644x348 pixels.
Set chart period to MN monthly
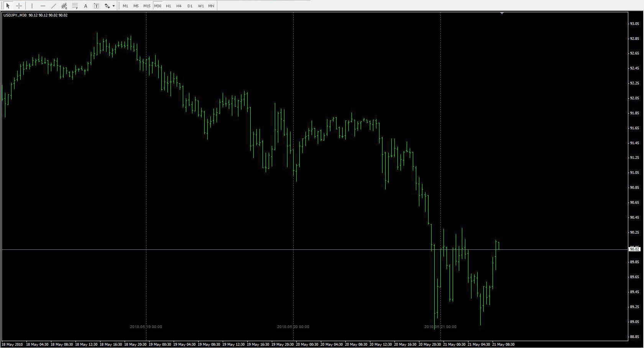tap(211, 6)
